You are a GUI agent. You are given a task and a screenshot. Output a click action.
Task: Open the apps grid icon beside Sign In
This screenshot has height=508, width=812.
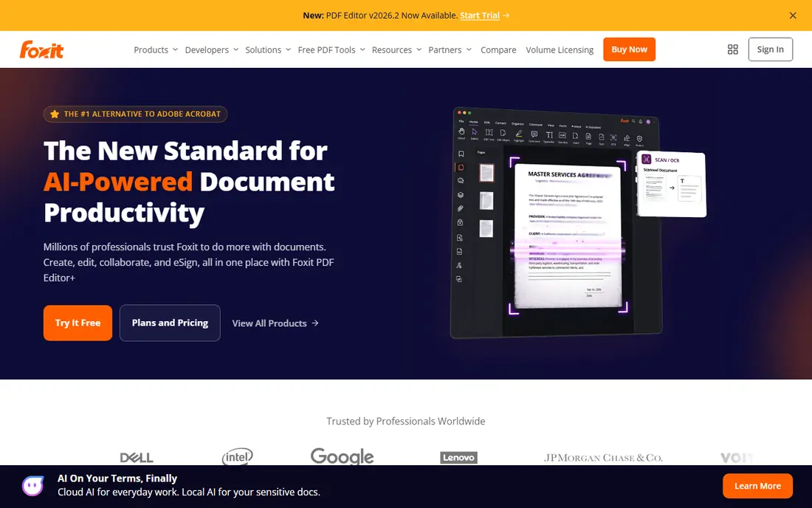(733, 49)
